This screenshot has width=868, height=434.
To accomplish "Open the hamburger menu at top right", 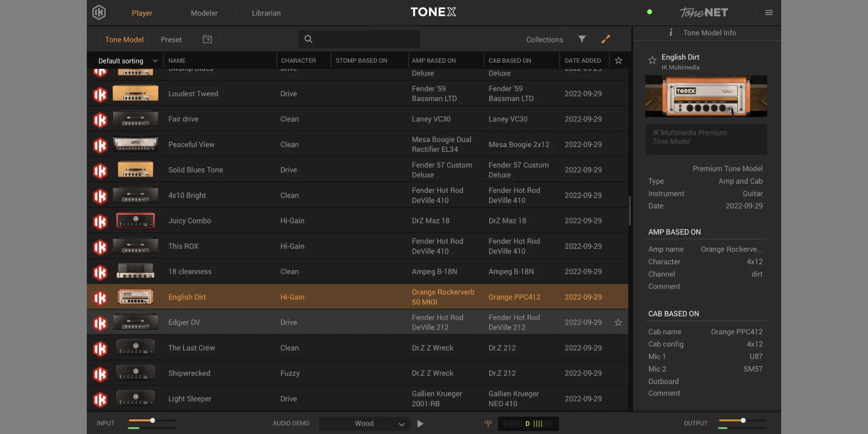I will (769, 12).
